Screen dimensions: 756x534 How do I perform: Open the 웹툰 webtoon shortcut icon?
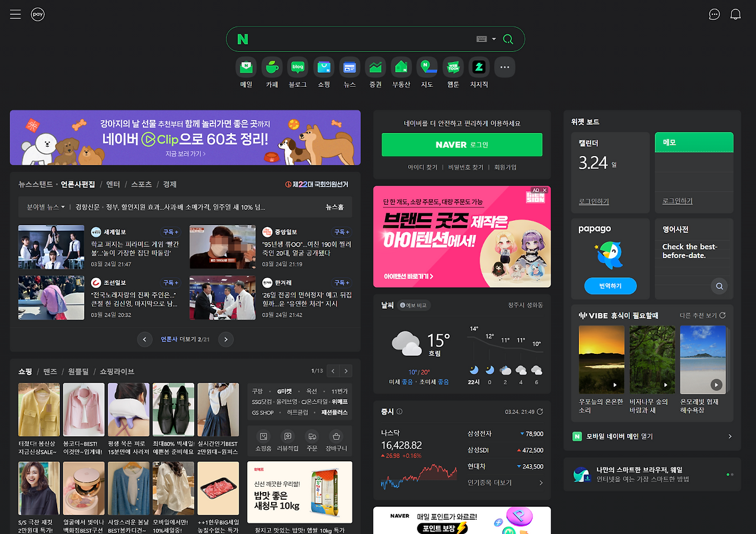453,67
